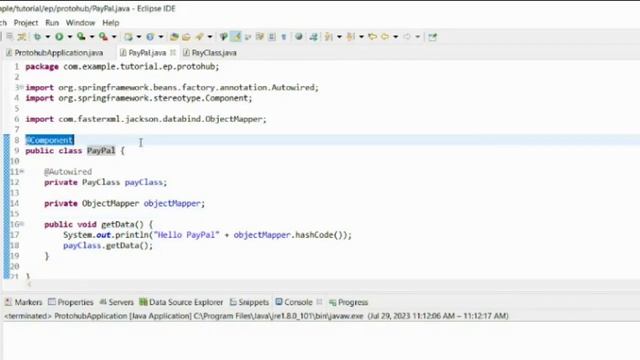Click the Last Edit Location icon
The height and width of the screenshot is (360, 640).
pos(372,37)
